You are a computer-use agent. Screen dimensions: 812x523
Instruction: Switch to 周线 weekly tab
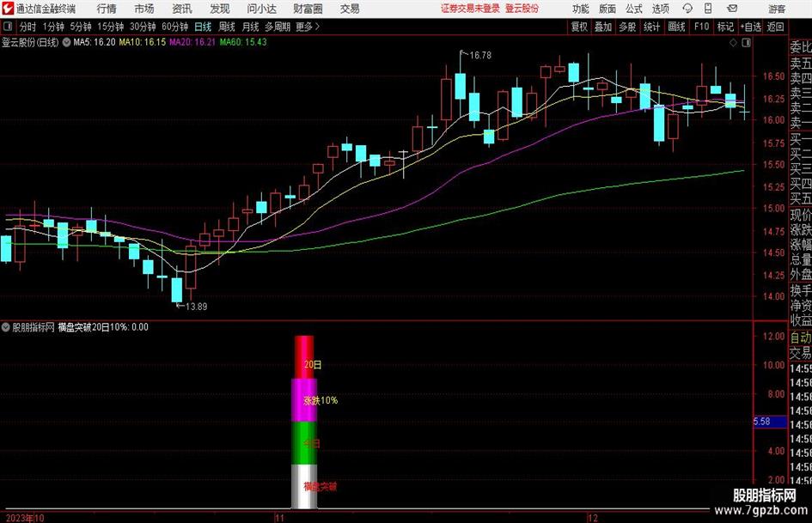click(226, 27)
